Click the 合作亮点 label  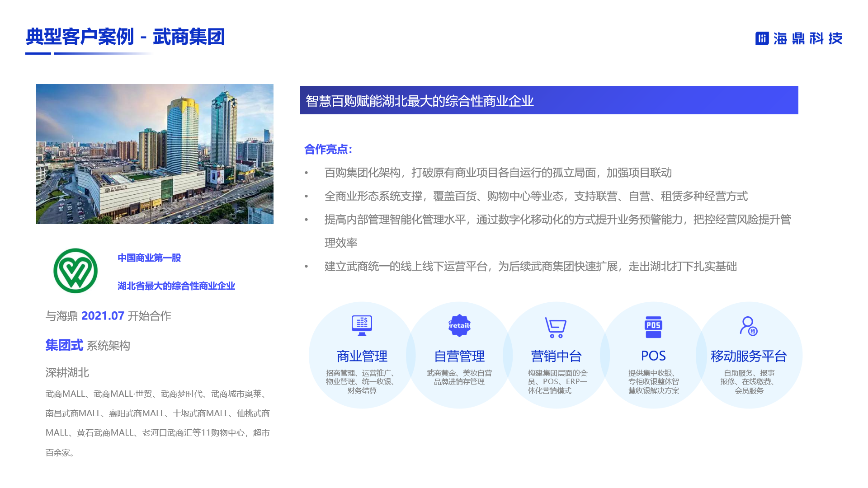tap(328, 149)
